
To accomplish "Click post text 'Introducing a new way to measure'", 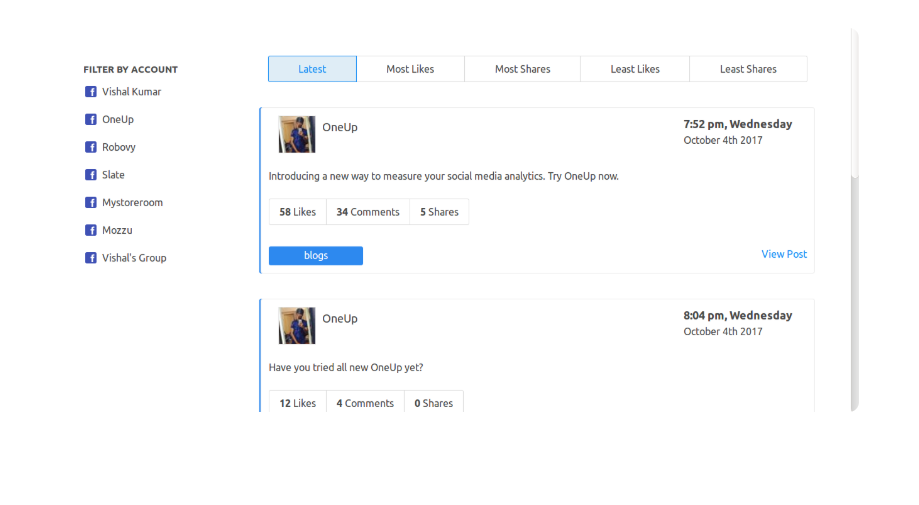I will 444,176.
